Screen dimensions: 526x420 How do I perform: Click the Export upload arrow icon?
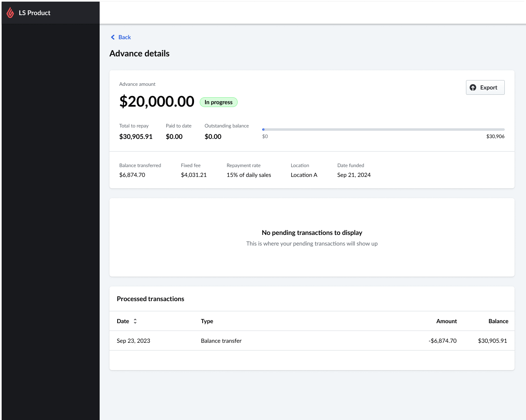pyautogui.click(x=473, y=87)
